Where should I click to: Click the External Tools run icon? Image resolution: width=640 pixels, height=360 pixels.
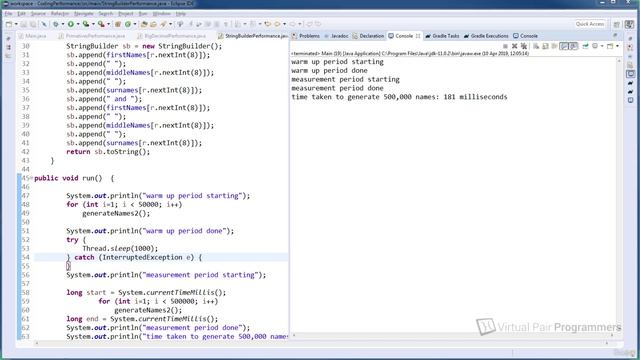(101, 24)
